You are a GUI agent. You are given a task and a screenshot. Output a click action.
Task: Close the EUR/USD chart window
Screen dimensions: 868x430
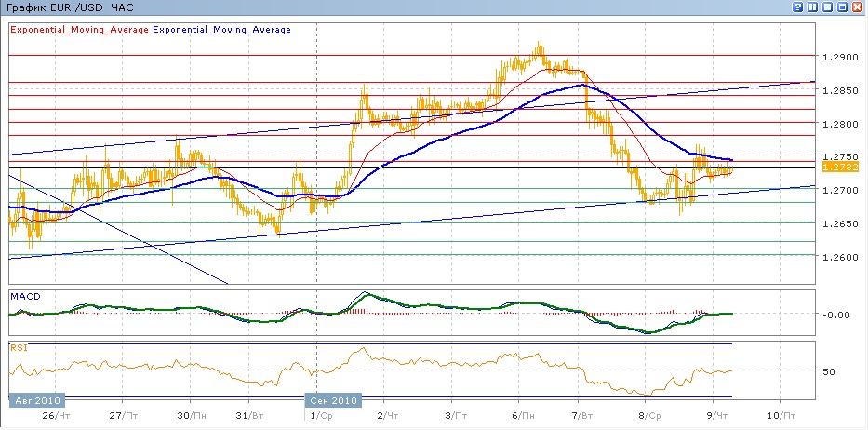pyautogui.click(x=858, y=7)
